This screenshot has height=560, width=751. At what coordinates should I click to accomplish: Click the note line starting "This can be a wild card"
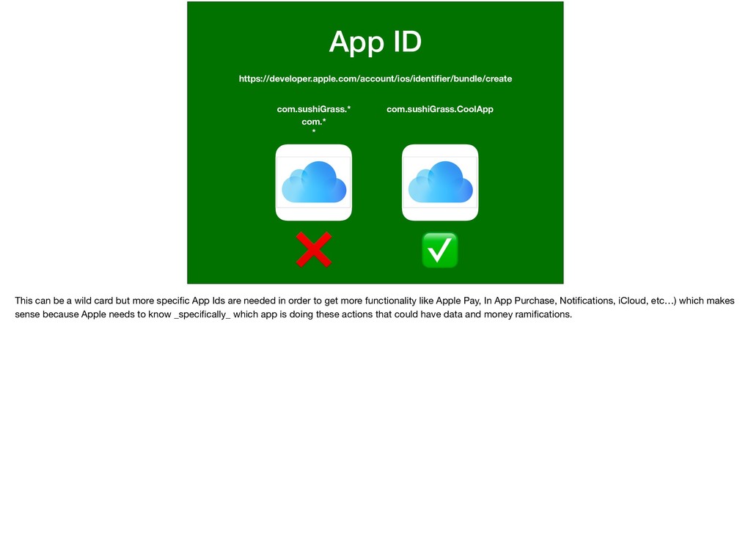coord(375,301)
